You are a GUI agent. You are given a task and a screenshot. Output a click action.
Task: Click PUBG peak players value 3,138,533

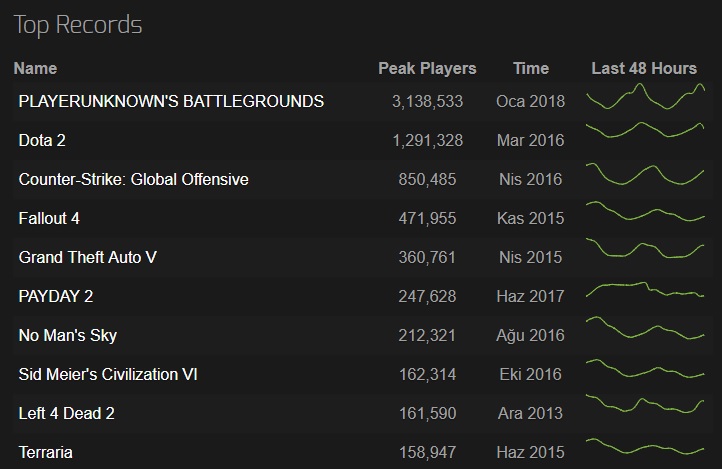(427, 101)
